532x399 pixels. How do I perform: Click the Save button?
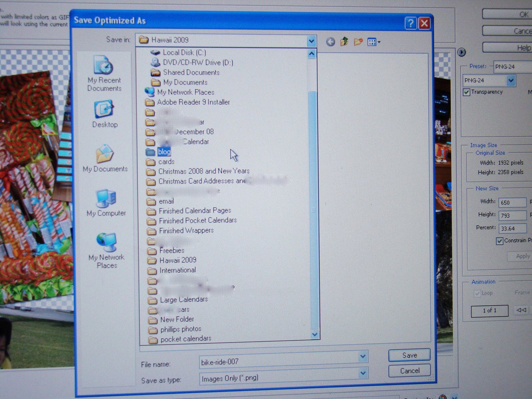(x=409, y=355)
